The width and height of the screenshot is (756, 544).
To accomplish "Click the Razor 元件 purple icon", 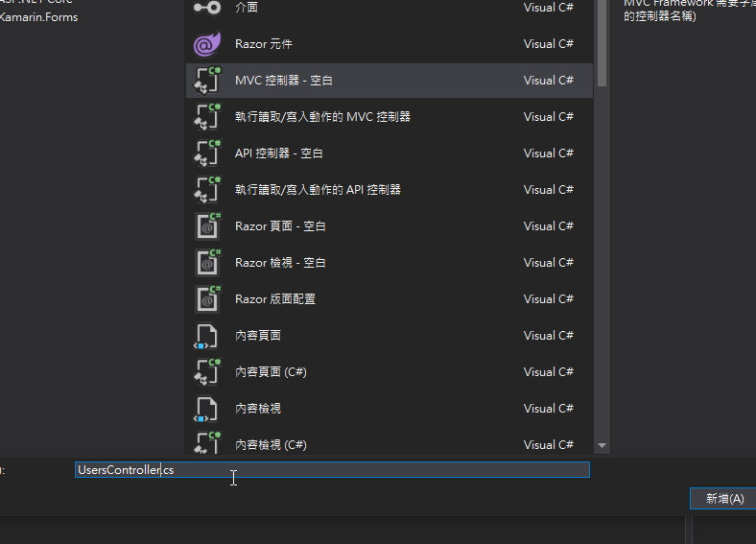I will coord(207,44).
